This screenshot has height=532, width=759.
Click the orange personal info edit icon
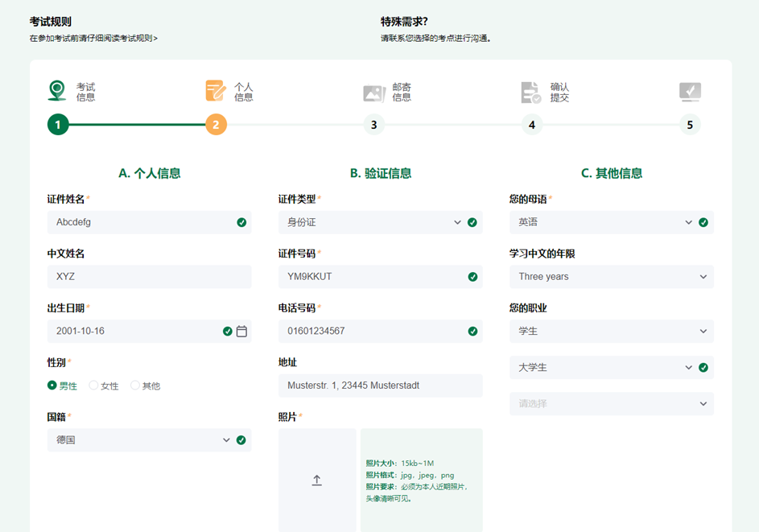[216, 90]
